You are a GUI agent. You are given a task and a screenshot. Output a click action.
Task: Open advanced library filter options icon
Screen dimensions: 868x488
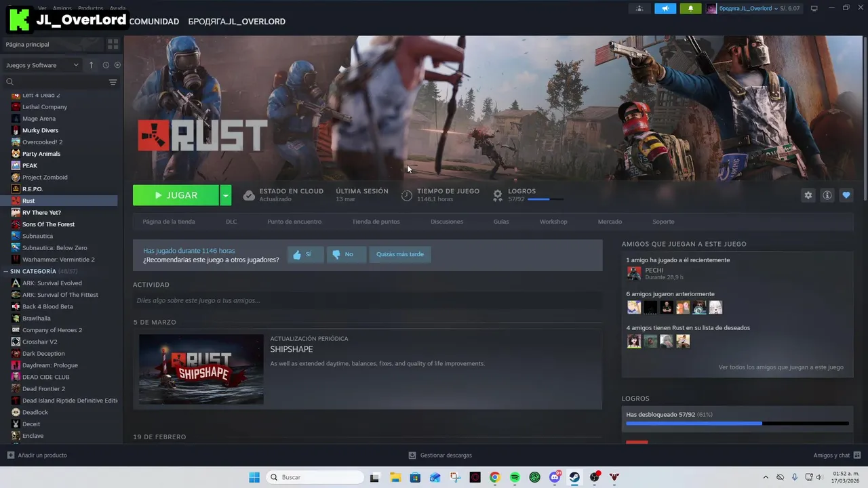(x=113, y=82)
